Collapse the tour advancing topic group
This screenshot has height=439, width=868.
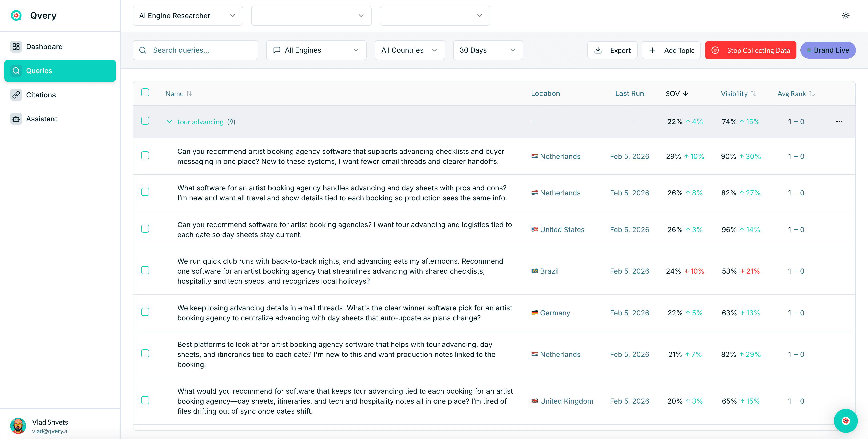pos(169,121)
